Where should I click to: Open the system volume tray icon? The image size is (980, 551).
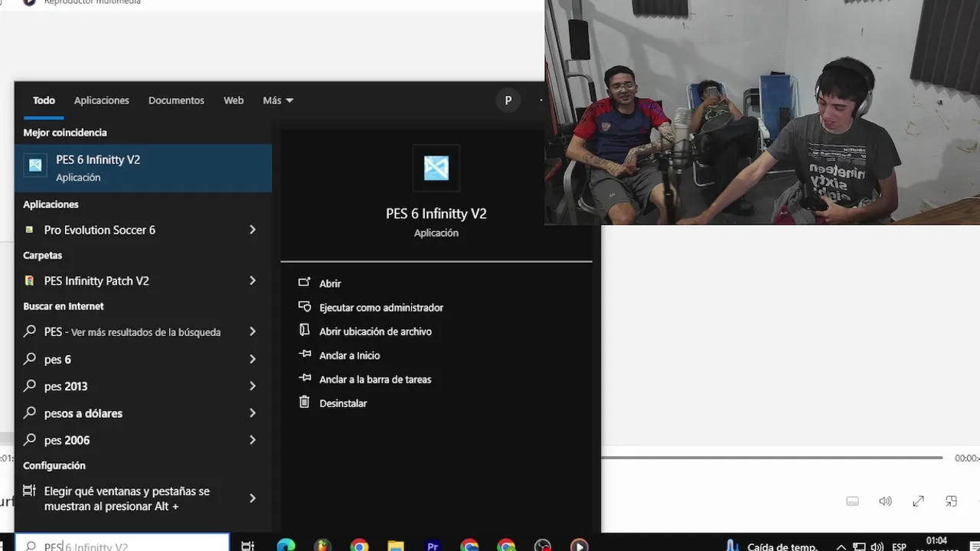[877, 546]
